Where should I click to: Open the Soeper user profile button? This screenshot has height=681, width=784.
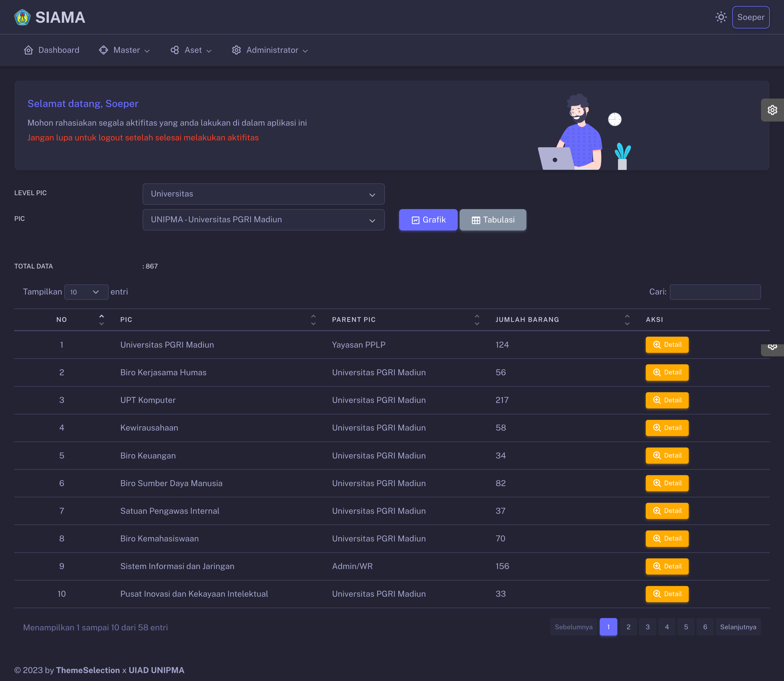point(750,18)
